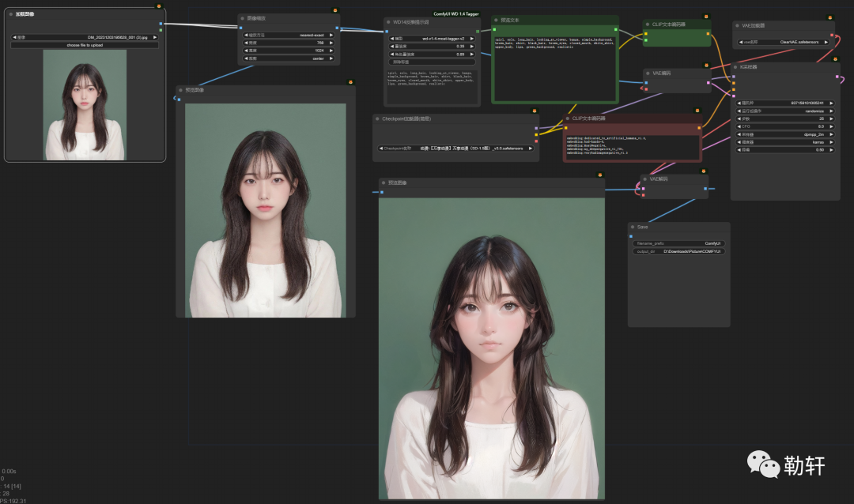Click choose file to upload button

click(85, 45)
